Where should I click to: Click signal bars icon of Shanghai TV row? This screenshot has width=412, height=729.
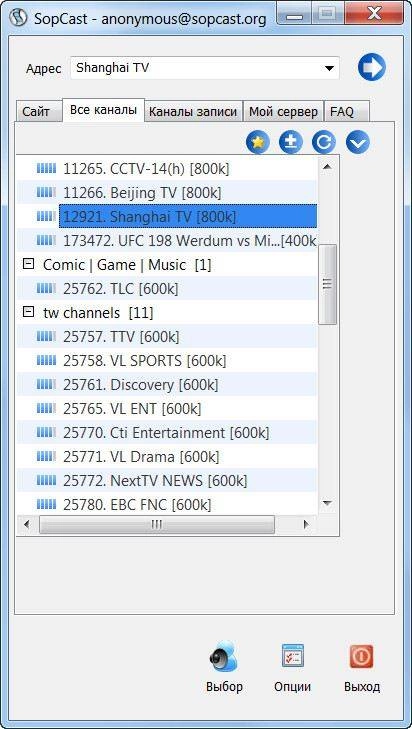(x=46, y=216)
